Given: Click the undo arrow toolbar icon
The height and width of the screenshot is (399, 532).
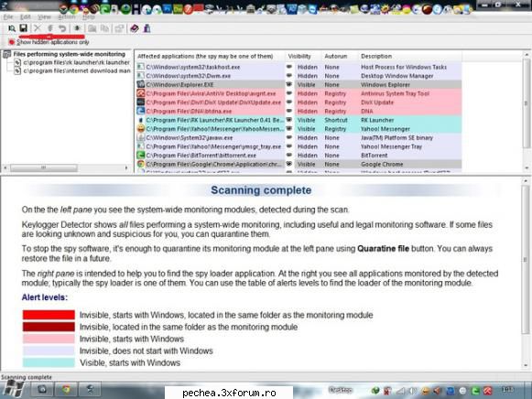Looking at the screenshot, I should [62, 28].
